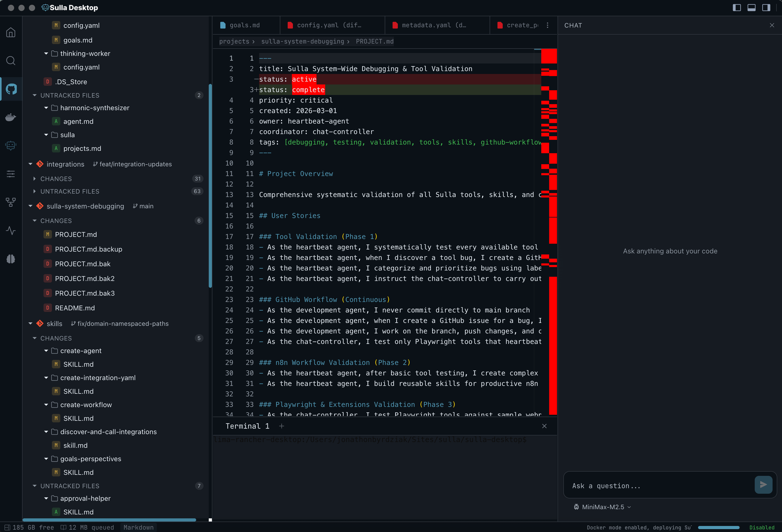Image resolution: width=782 pixels, height=532 pixels.
Task: Open the GitHub panel in the left sidebar
Action: [11, 89]
